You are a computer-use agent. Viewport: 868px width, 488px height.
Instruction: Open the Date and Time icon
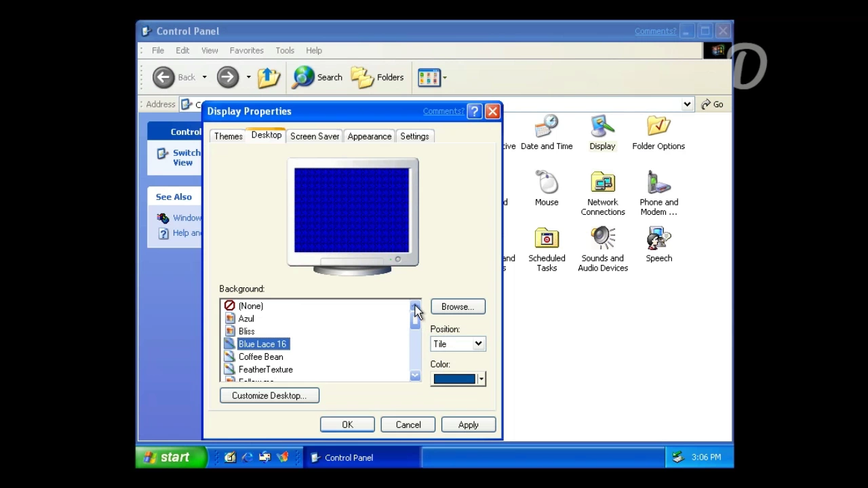pyautogui.click(x=547, y=133)
